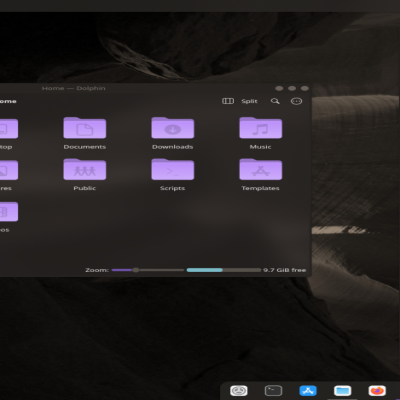Viewport: 400px width, 400px height.
Task: Click the file manager dock icon
Action: point(343,390)
